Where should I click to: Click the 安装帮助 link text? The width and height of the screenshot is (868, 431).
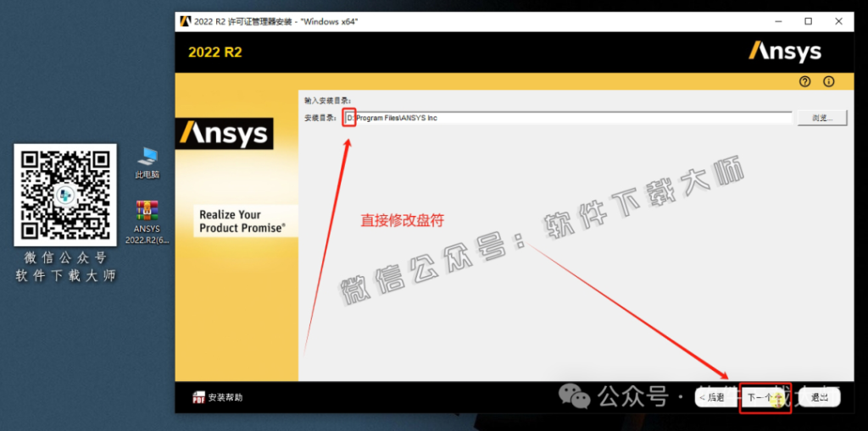tap(225, 397)
